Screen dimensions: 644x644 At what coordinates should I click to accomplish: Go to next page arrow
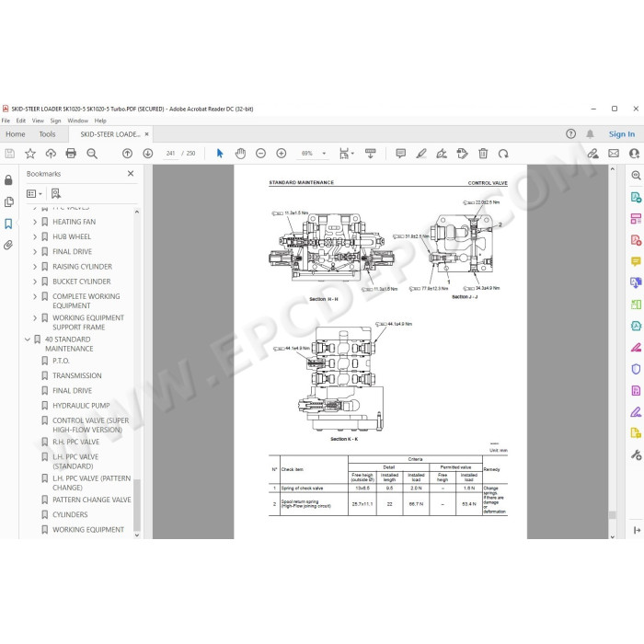pos(148,154)
